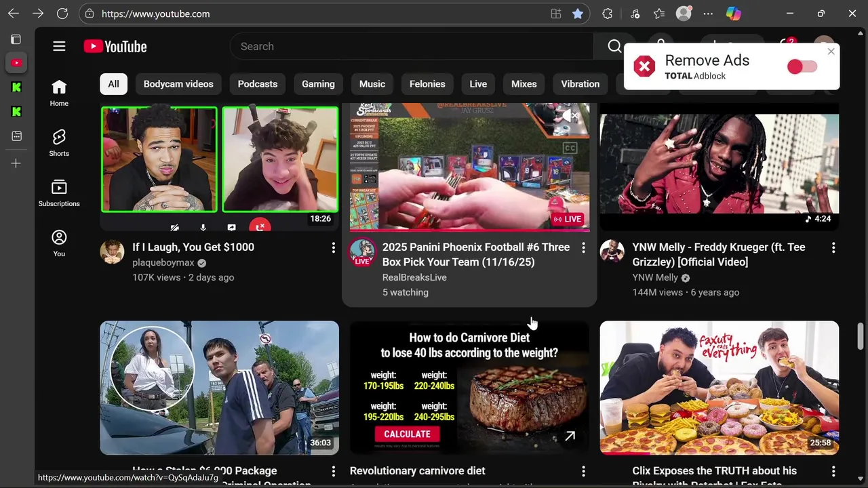Open YNW Melly channel avatar
This screenshot has width=868, height=488.
[x=612, y=252]
